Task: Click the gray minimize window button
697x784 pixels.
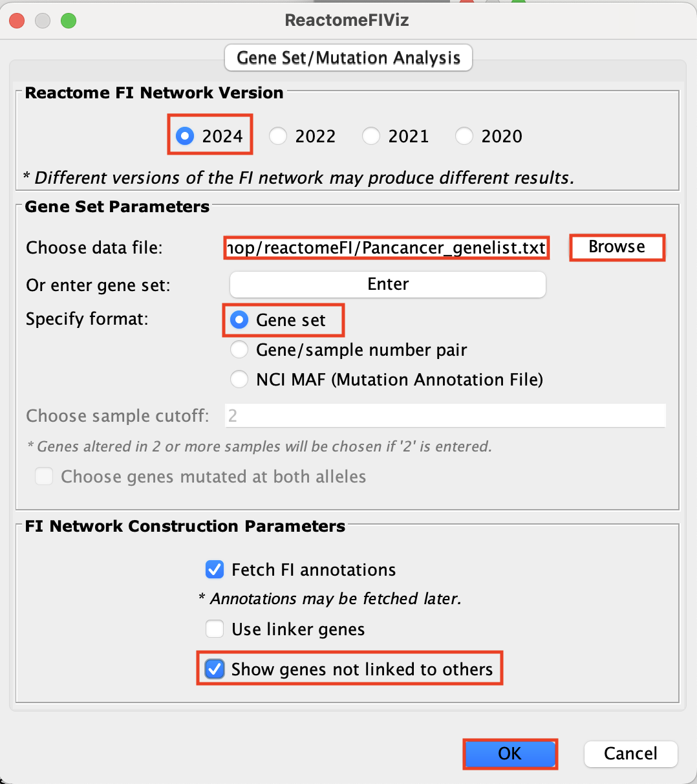Action: [x=43, y=21]
